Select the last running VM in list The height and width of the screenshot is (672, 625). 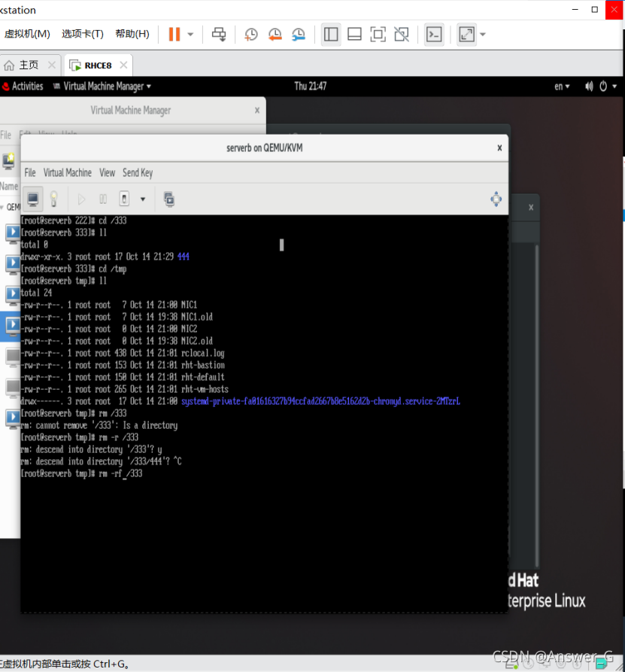click(x=13, y=418)
